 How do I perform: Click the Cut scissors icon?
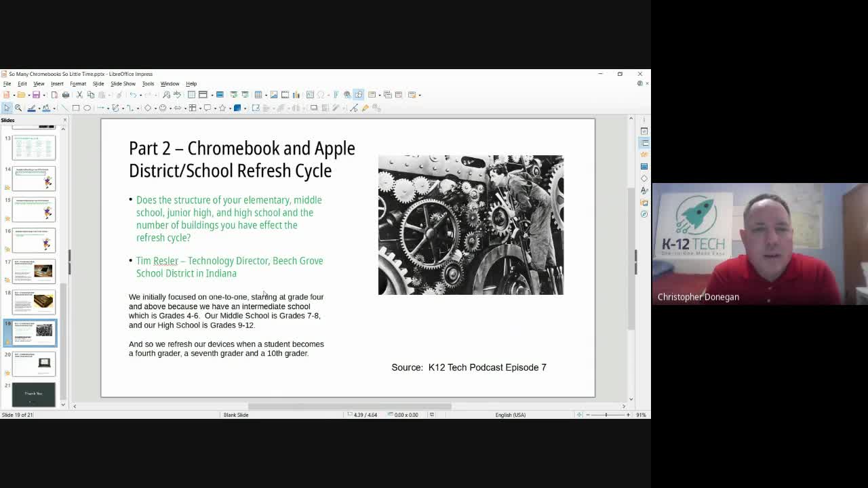(79, 95)
